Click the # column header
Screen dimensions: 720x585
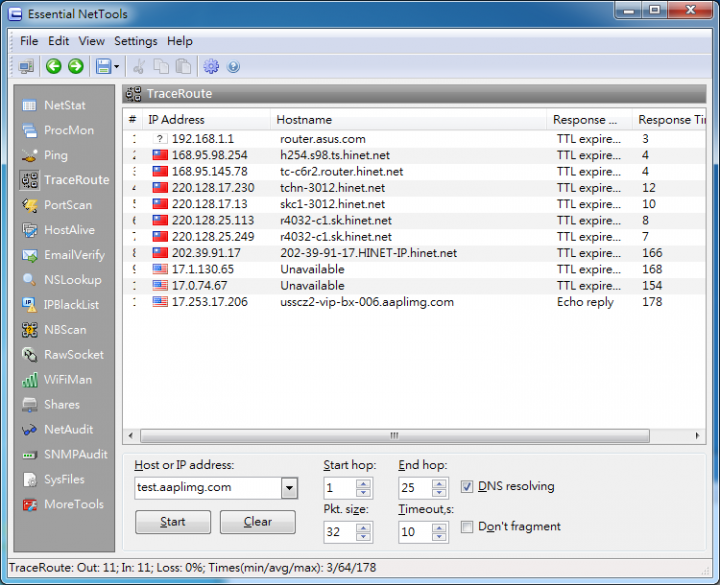click(x=133, y=120)
